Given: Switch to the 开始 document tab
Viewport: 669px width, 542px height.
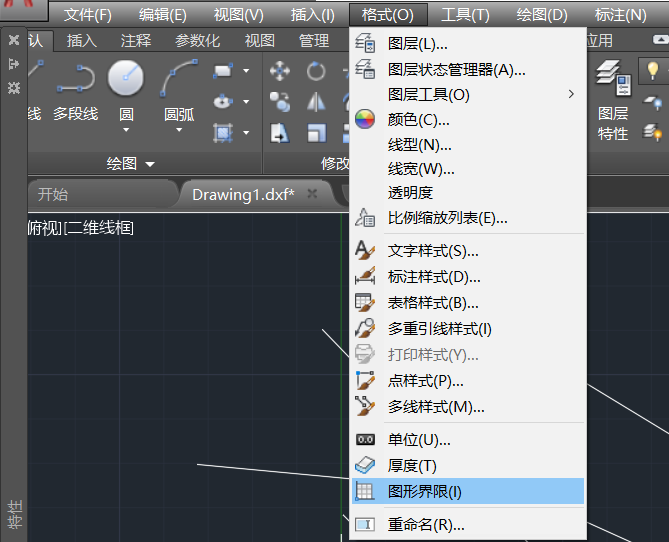Looking at the screenshot, I should click(53, 195).
